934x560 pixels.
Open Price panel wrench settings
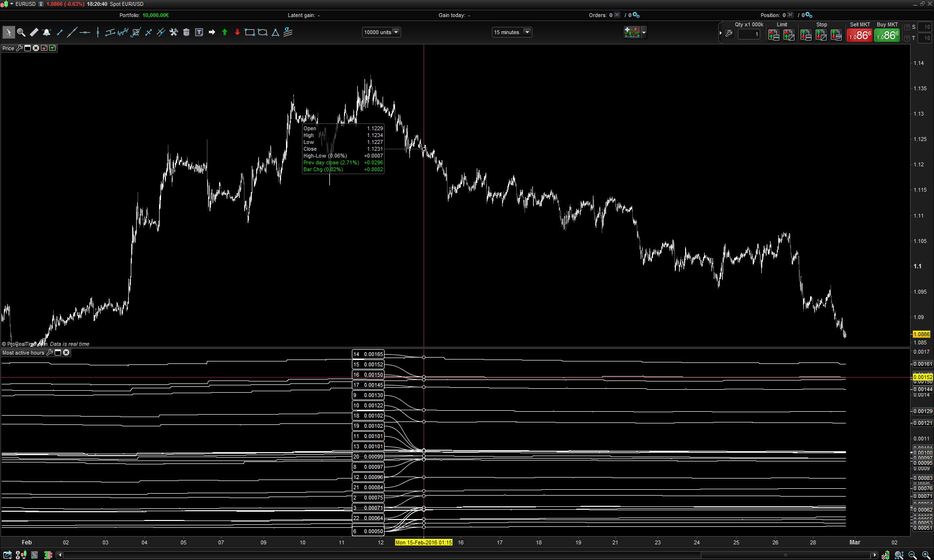20,48
